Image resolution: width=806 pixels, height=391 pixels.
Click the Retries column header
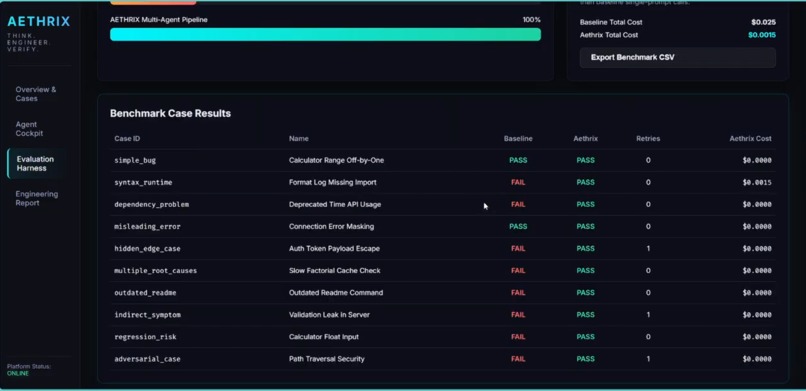648,139
